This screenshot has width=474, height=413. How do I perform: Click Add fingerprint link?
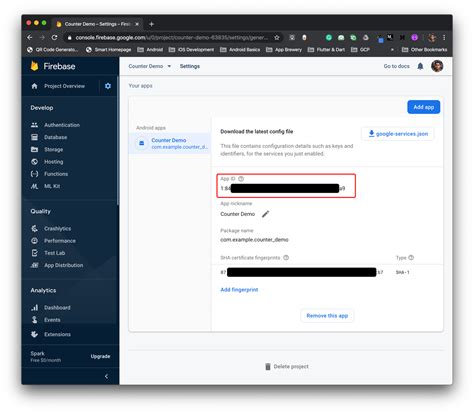[x=239, y=290]
